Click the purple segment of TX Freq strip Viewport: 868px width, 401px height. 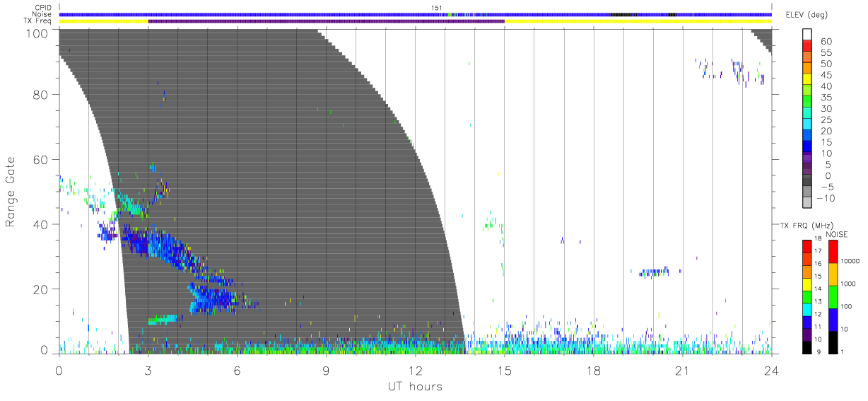coord(326,21)
